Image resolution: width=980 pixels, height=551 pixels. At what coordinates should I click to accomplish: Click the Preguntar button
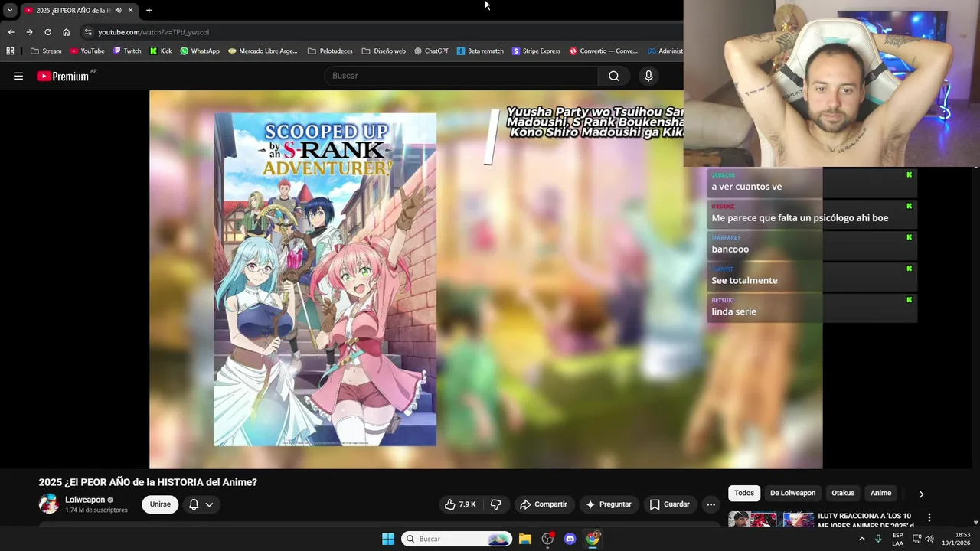tap(609, 504)
